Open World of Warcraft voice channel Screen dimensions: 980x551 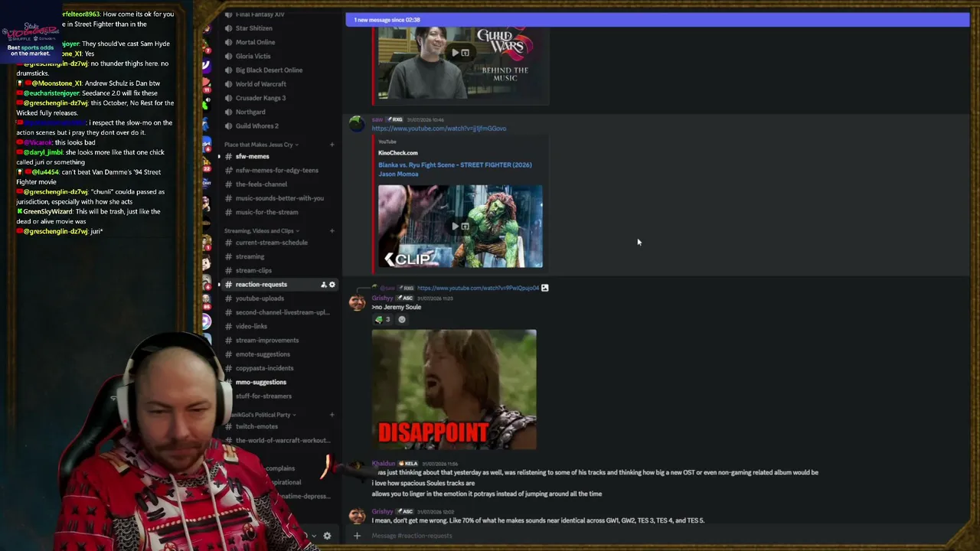tap(260, 84)
